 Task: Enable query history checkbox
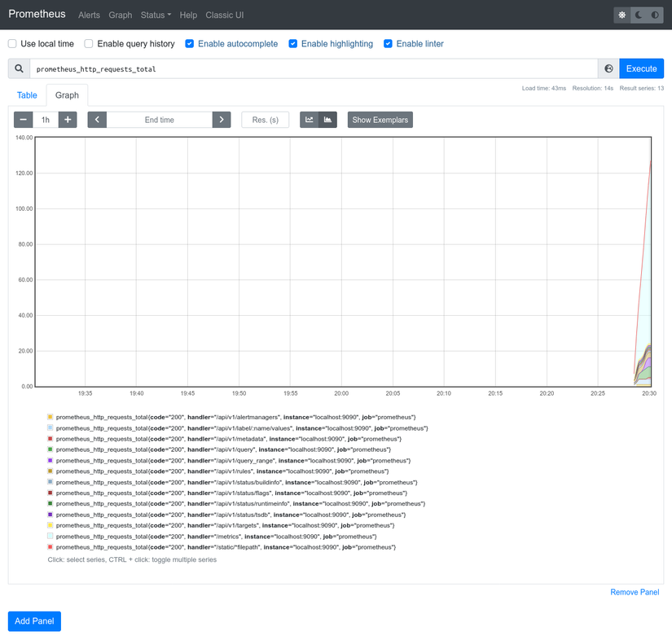tap(90, 44)
